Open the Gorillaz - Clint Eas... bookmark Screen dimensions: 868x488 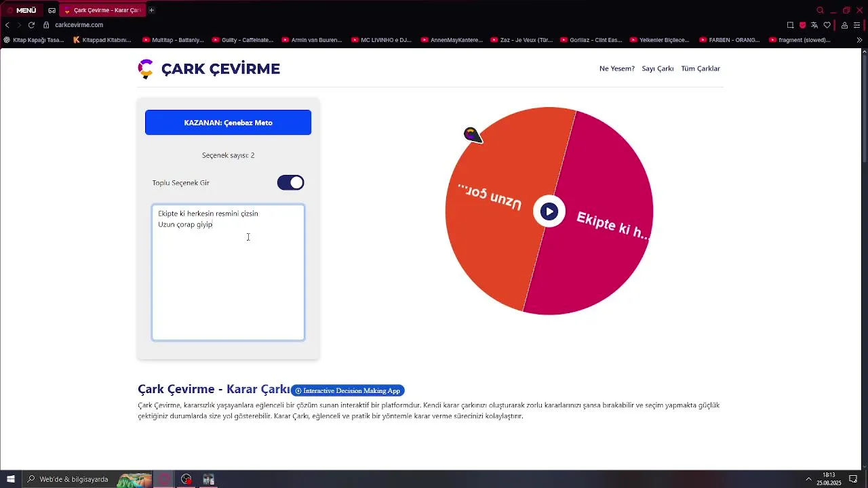[591, 40]
